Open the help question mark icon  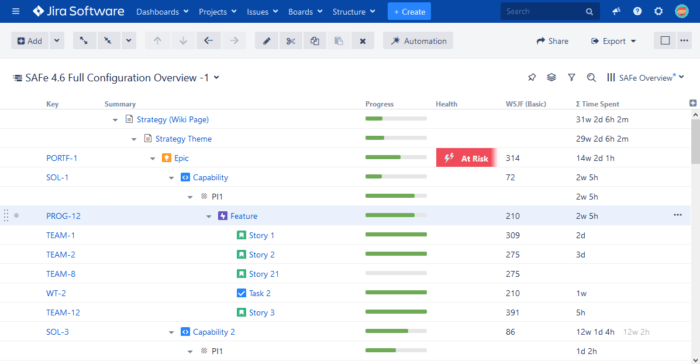638,11
